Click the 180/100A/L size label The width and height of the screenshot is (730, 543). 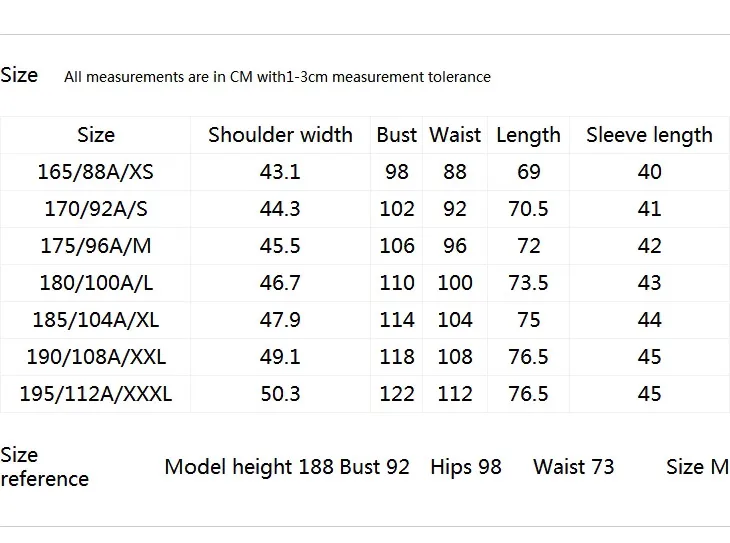pos(96,283)
